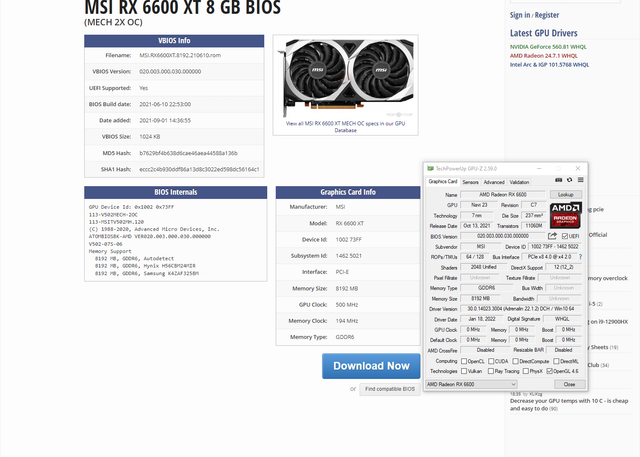Toggle the DirectML checkbox

[556, 361]
